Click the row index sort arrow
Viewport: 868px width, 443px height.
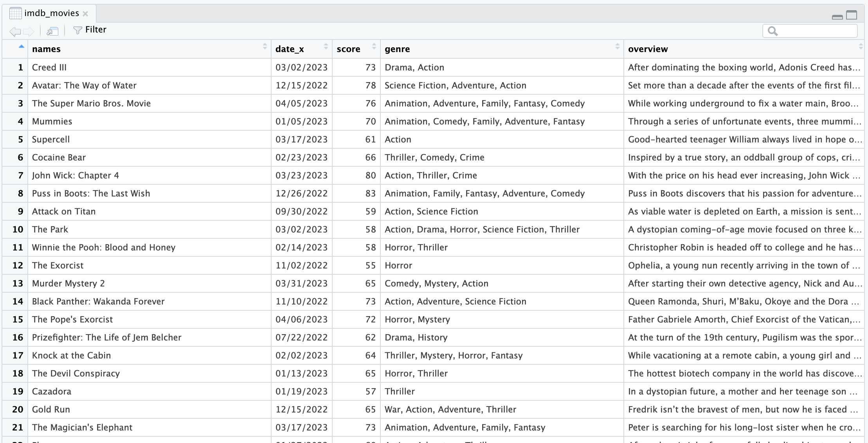[21, 47]
